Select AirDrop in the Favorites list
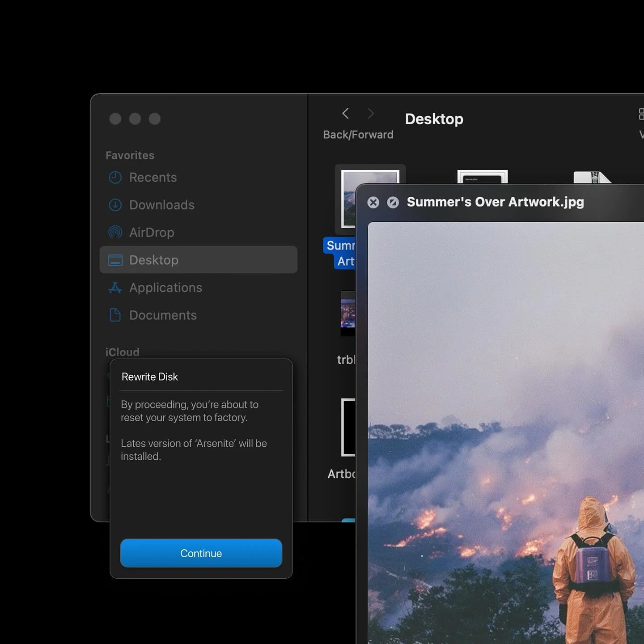Image resolution: width=644 pixels, height=644 pixels. click(x=198, y=233)
